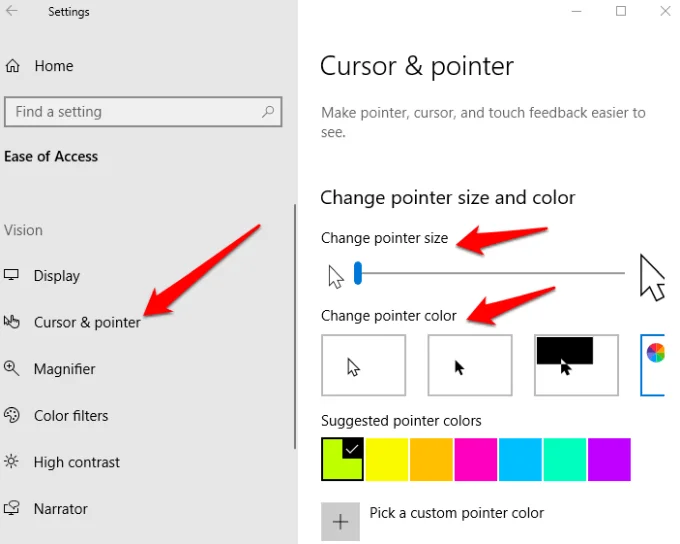Open the High contrast page
This screenshot has width=680, height=544.
(x=77, y=462)
